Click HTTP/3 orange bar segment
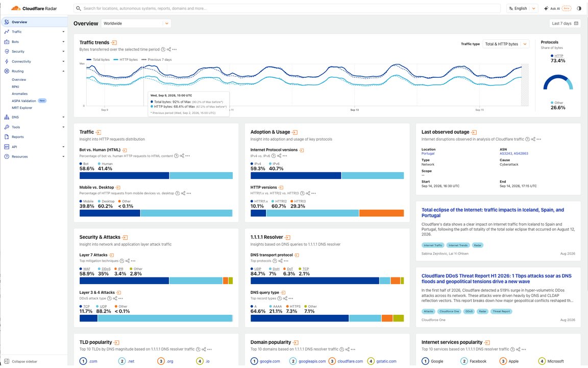Viewport: 588px width, 368px height. tap(381, 213)
